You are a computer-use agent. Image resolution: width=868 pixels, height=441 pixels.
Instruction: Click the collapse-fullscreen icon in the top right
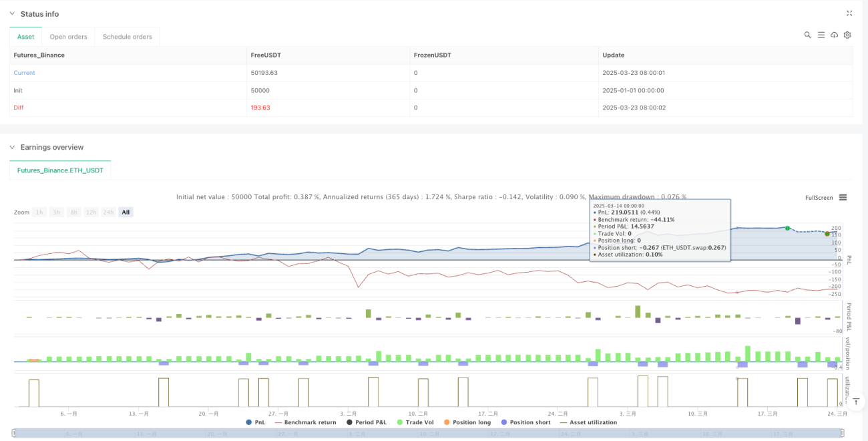849,13
